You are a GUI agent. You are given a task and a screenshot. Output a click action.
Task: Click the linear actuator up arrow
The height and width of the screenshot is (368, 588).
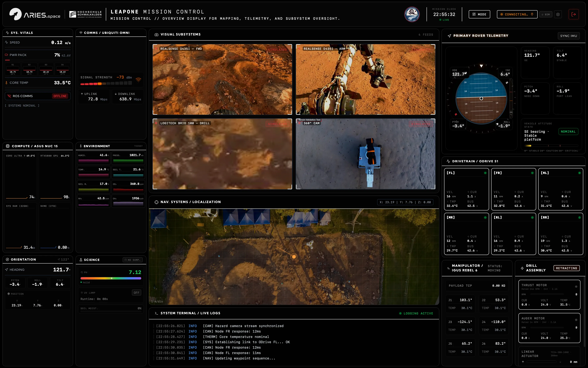coord(523,362)
